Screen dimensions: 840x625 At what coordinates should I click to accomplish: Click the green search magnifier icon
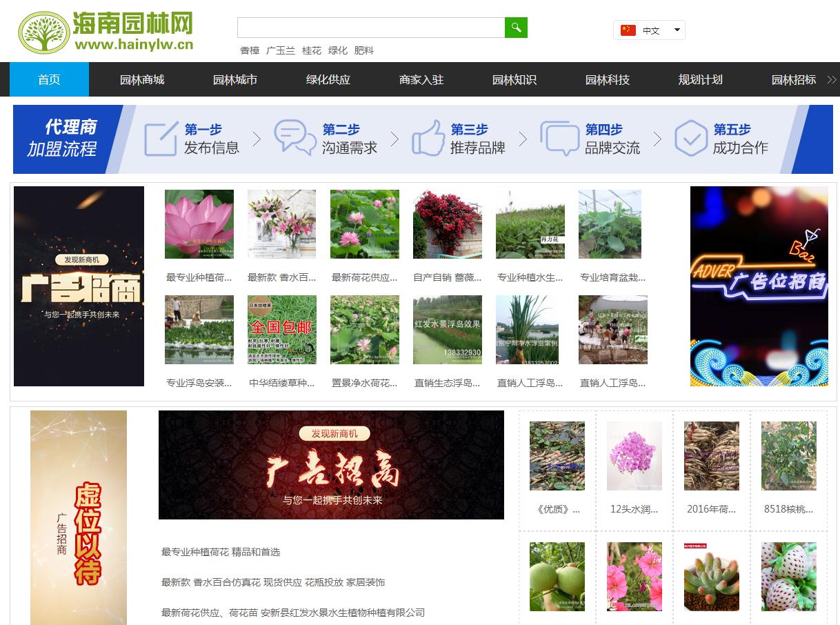point(516,28)
